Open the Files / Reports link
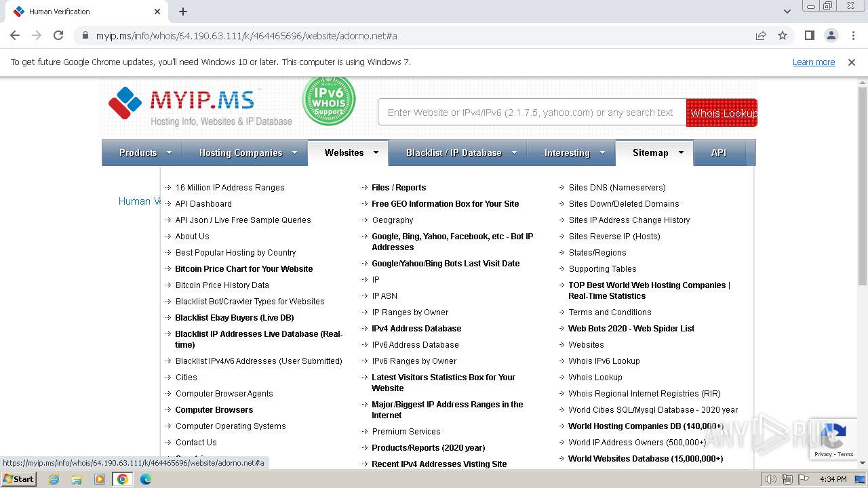The width and height of the screenshot is (868, 488). point(399,188)
